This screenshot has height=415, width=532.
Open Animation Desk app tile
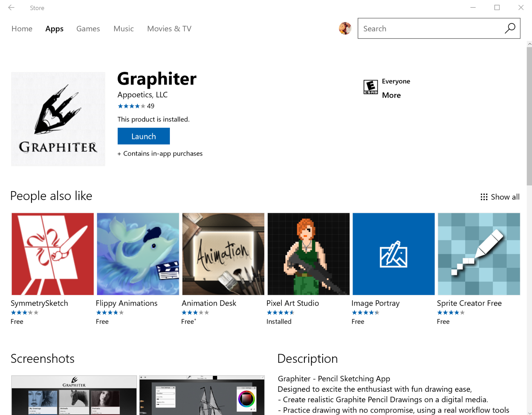click(x=223, y=254)
